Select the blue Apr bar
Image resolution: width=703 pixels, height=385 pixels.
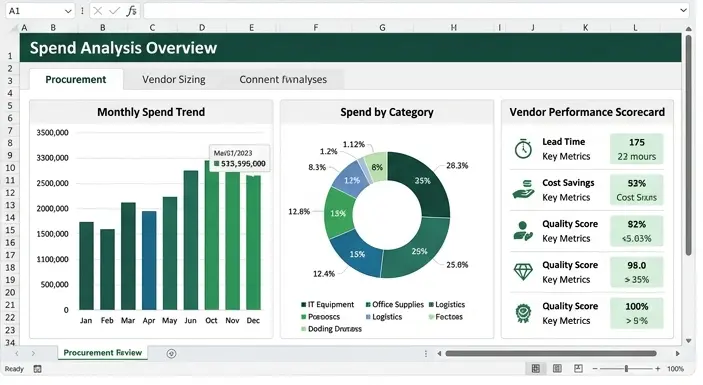pyautogui.click(x=149, y=260)
